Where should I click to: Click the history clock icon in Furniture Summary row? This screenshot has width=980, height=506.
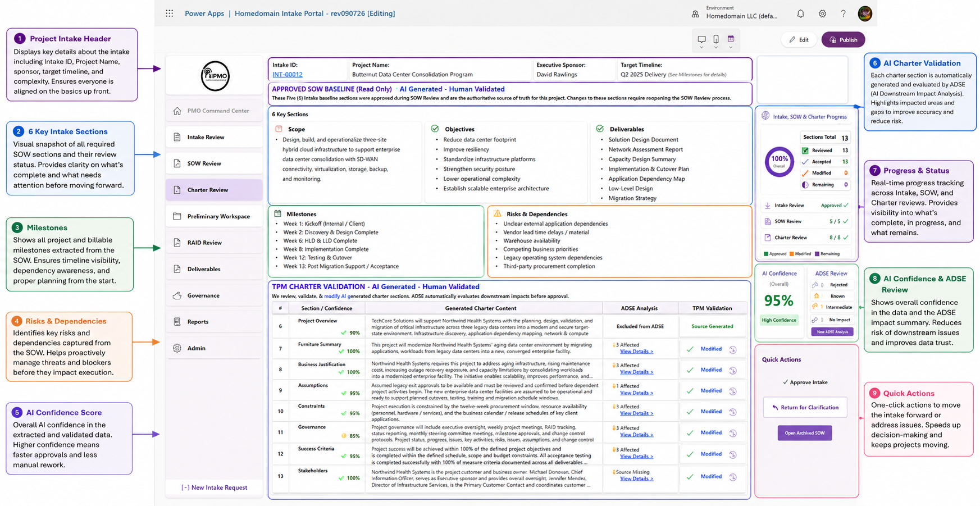click(733, 349)
